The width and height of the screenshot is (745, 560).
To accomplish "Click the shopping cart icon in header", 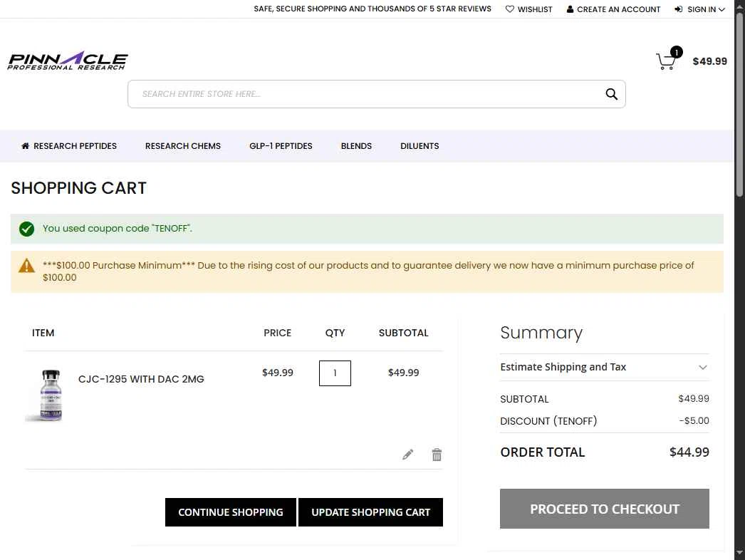I will [x=666, y=61].
